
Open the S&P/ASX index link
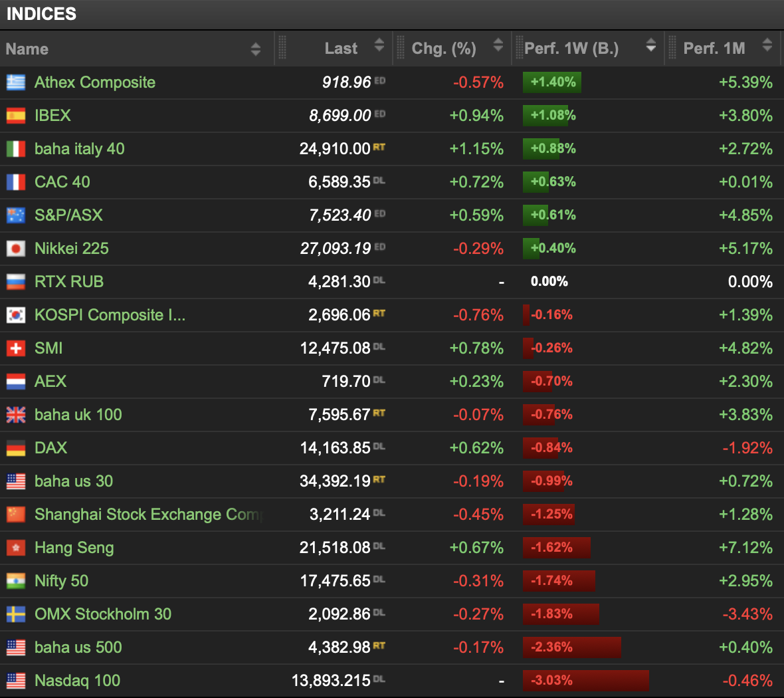(x=68, y=215)
